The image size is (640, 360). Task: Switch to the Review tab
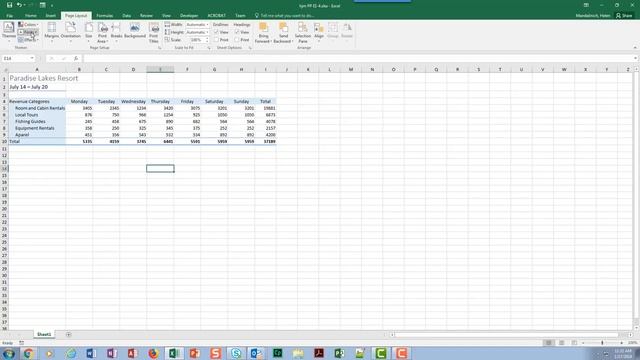point(146,16)
